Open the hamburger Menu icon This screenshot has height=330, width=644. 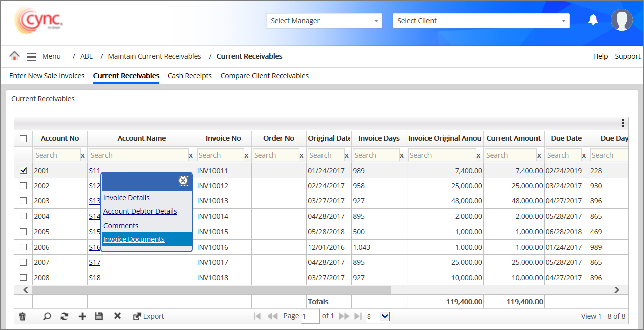click(x=31, y=57)
